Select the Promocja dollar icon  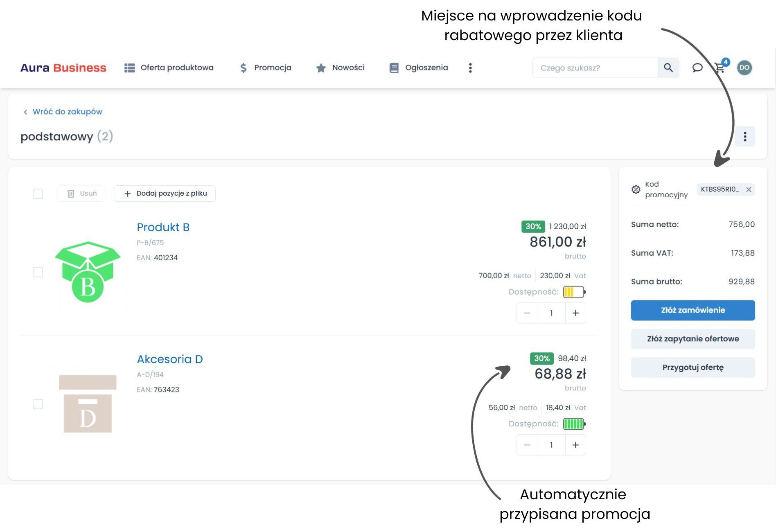click(x=244, y=68)
